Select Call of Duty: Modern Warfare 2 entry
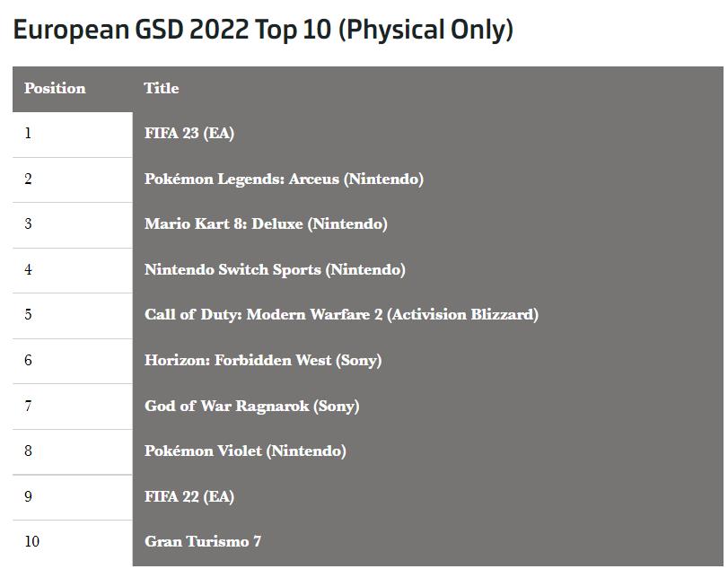 click(341, 314)
